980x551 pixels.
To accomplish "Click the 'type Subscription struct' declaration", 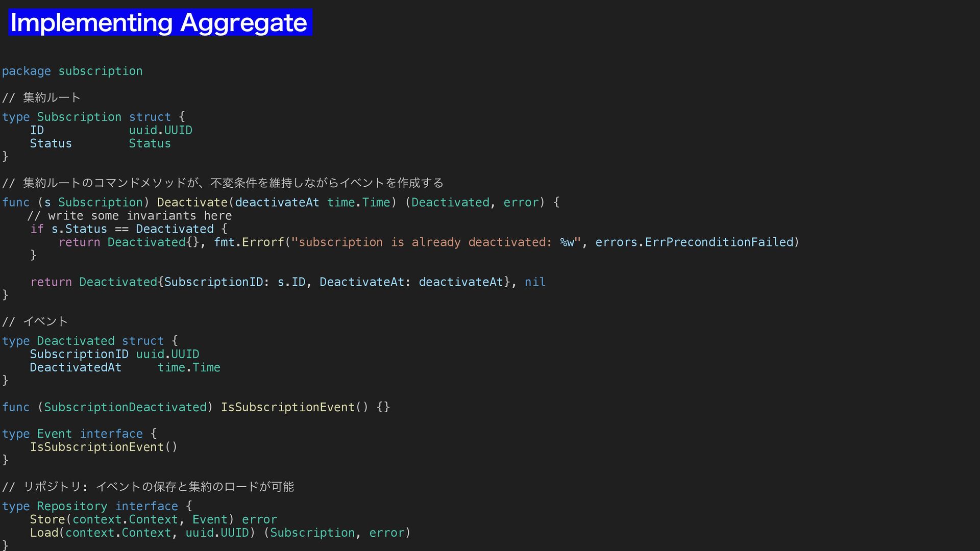I will (x=87, y=117).
